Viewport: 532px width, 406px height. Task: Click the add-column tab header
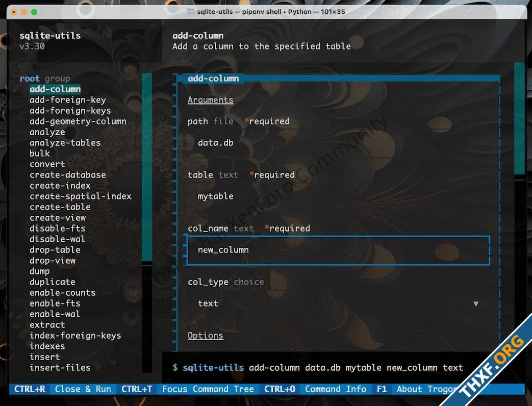tap(213, 79)
